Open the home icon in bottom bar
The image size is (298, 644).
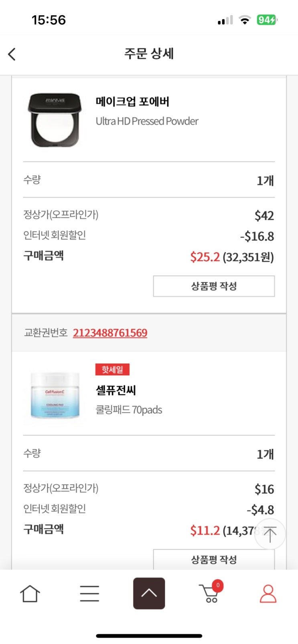30,593
